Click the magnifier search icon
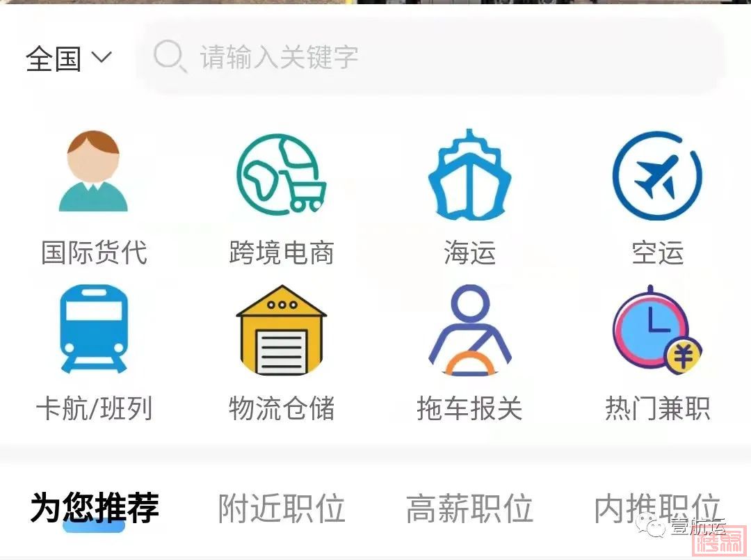751x560 pixels. point(170,56)
